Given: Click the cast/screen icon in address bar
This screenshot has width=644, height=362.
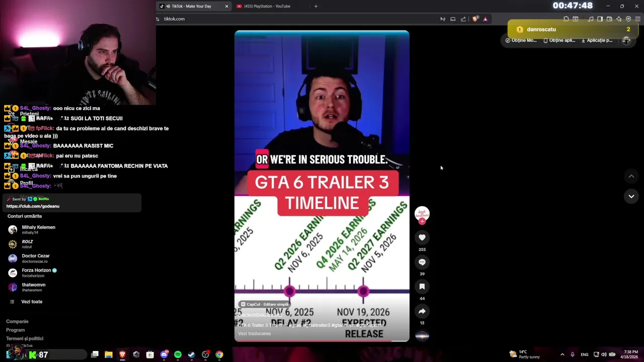Looking at the screenshot, I should click(x=453, y=19).
